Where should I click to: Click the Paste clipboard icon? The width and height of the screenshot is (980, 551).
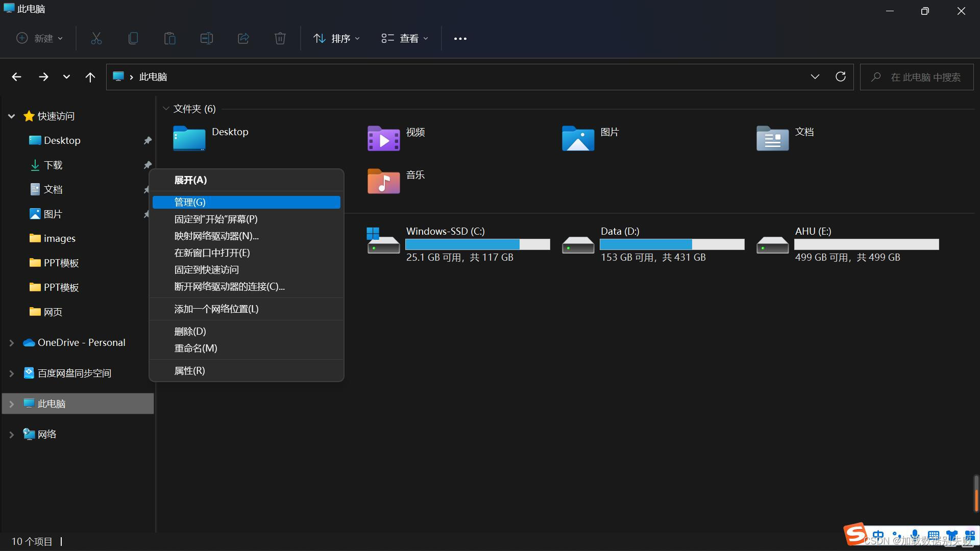170,38
